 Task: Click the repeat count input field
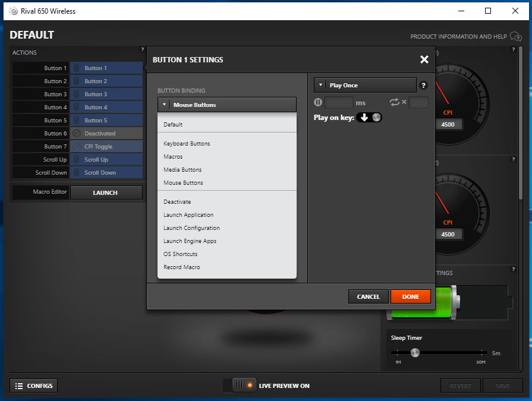[418, 102]
